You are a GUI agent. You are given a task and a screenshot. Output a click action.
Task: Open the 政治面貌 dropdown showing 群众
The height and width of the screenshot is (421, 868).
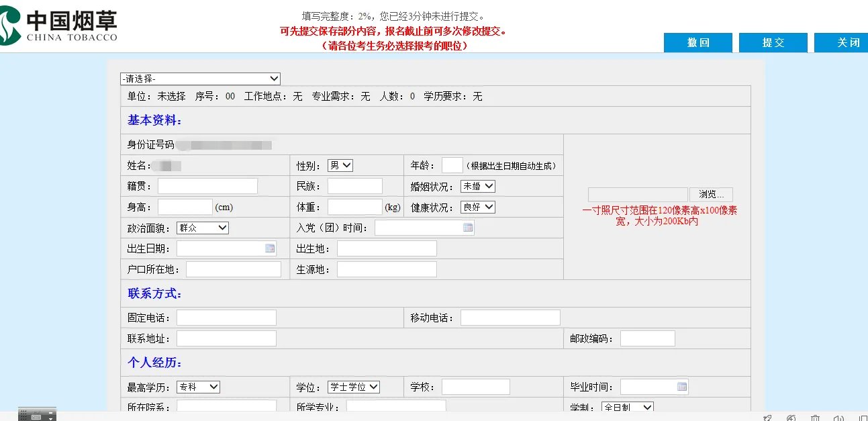[x=203, y=228]
